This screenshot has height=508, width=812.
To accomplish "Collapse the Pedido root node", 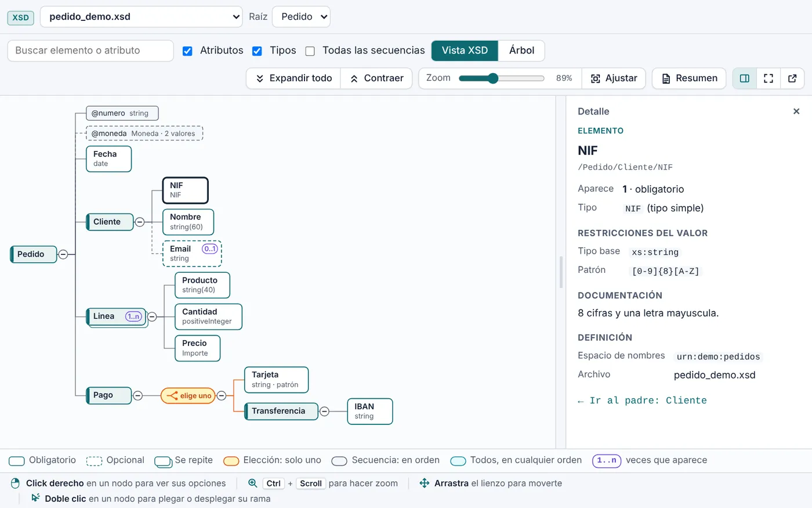I will [x=63, y=254].
